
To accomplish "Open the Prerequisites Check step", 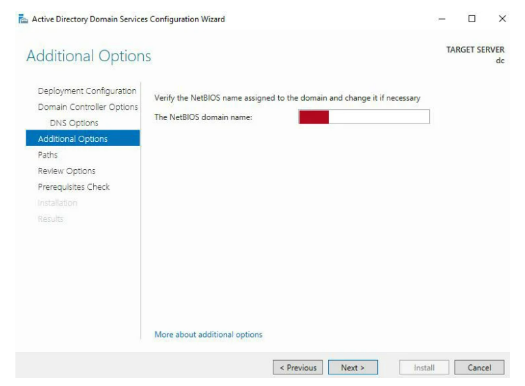I will (x=74, y=187).
